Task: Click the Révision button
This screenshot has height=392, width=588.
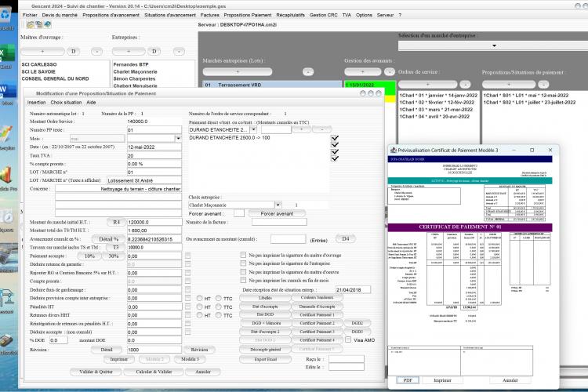Action: 199,350
